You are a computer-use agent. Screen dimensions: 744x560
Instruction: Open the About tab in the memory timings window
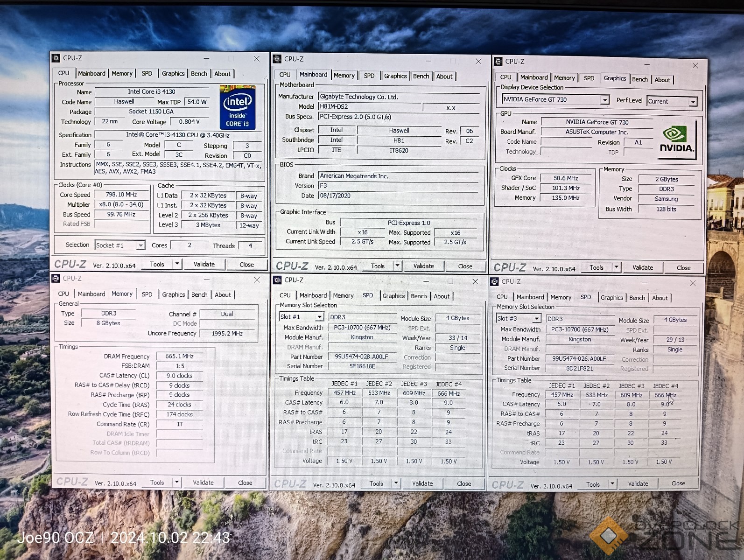click(x=223, y=295)
